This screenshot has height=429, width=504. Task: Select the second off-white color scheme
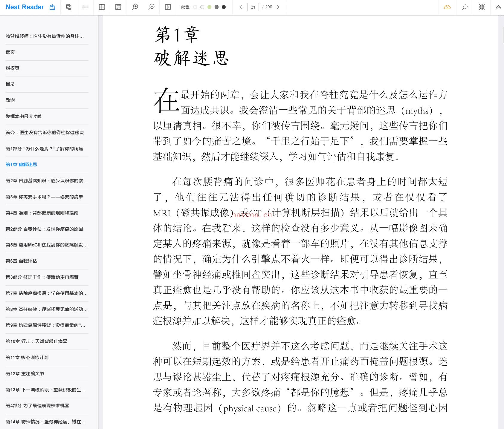(x=202, y=7)
